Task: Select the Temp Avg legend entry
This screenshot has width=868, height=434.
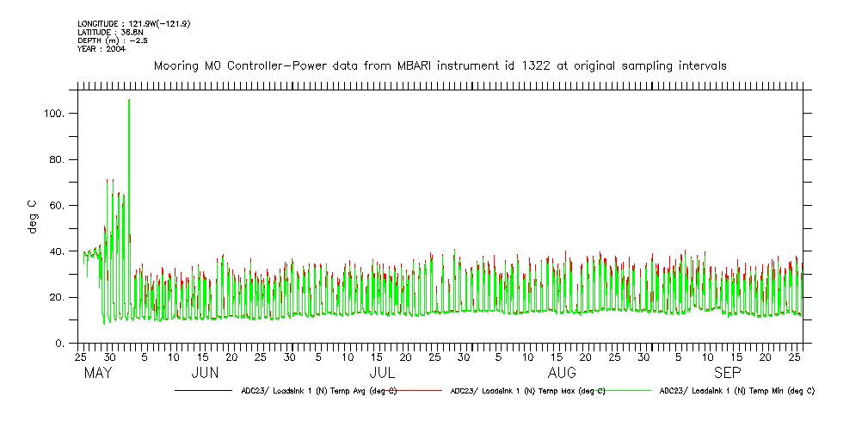Action: 318,390
